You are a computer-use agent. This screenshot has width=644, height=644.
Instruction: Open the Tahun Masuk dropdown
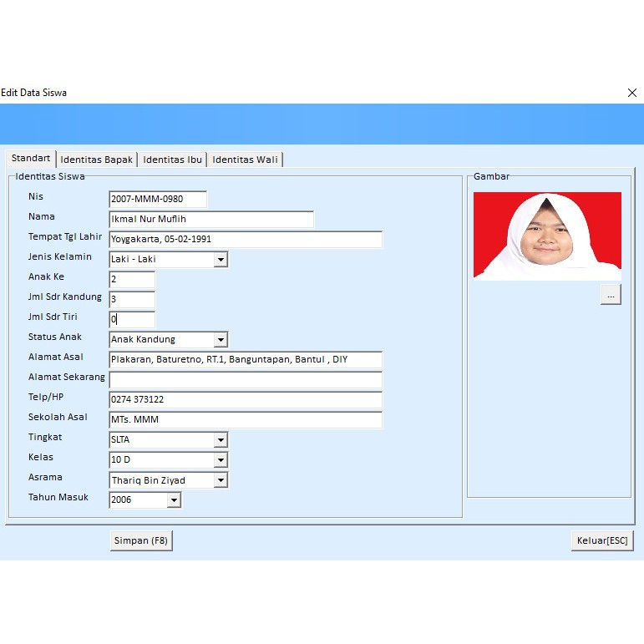tap(174, 500)
